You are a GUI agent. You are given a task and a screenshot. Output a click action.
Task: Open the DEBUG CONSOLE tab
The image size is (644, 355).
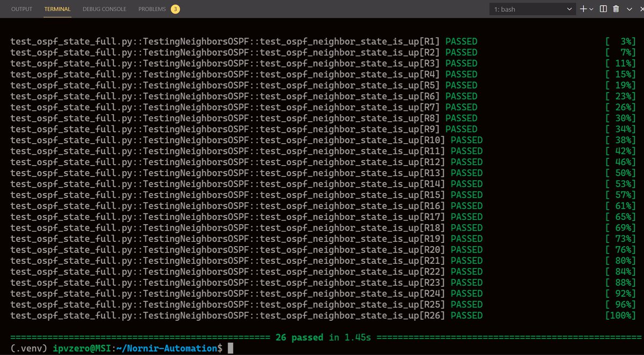[x=104, y=9]
